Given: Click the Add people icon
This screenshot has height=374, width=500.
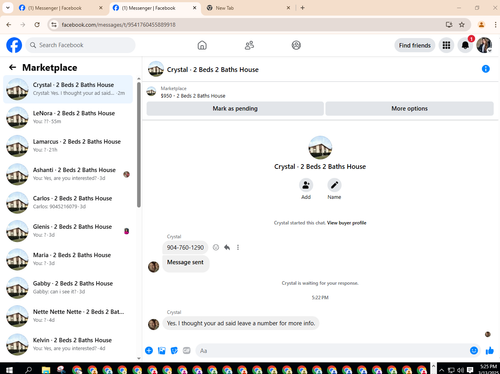Looking at the screenshot, I should coord(306,185).
